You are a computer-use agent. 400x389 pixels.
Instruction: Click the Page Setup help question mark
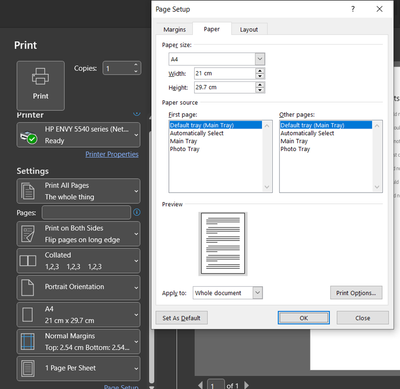tap(353, 9)
